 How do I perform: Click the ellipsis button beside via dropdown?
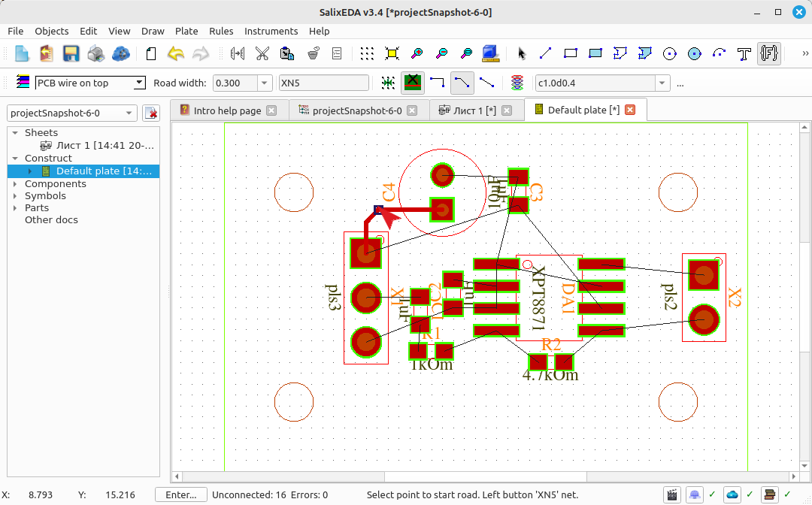tap(680, 84)
